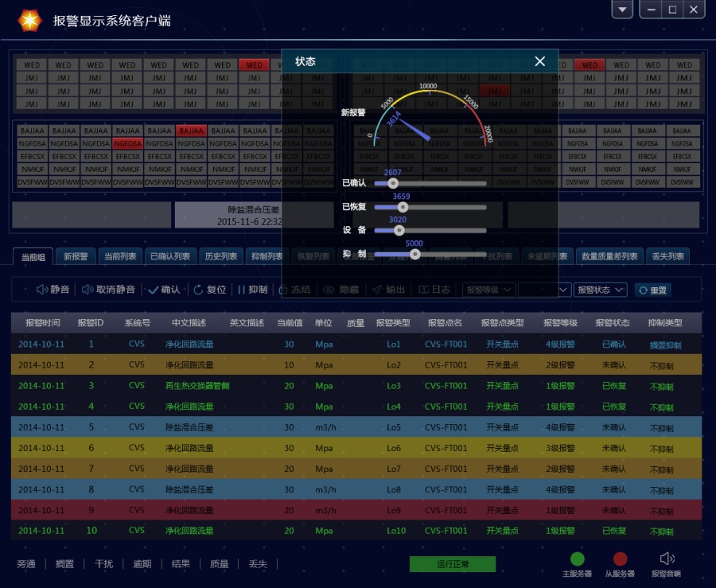Adjust the 已恢复 slider handle

tap(403, 207)
